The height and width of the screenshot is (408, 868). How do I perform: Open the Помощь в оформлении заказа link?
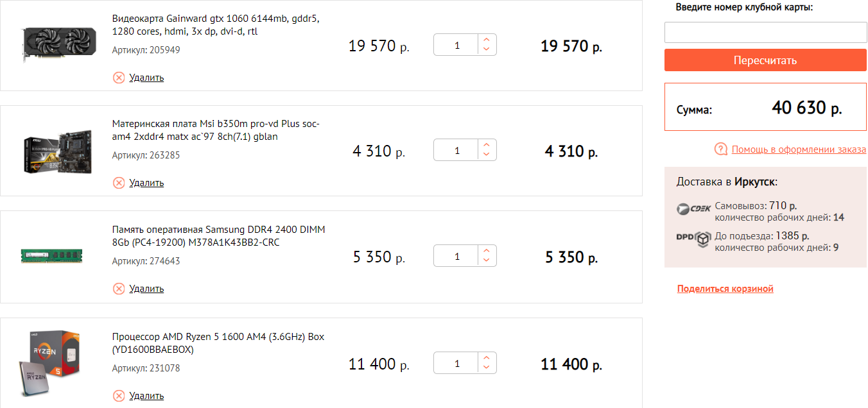coord(799,149)
